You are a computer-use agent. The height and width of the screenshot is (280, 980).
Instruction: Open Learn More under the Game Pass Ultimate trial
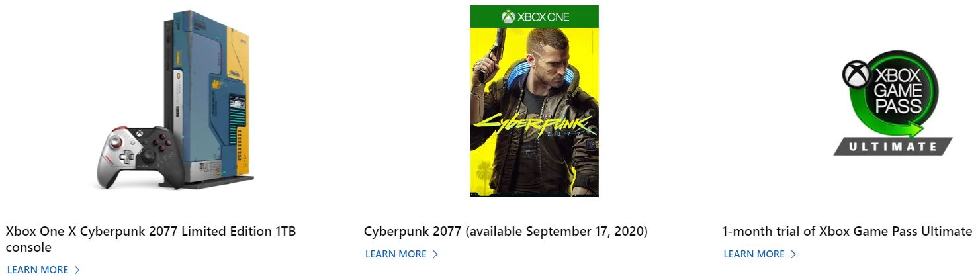[754, 254]
